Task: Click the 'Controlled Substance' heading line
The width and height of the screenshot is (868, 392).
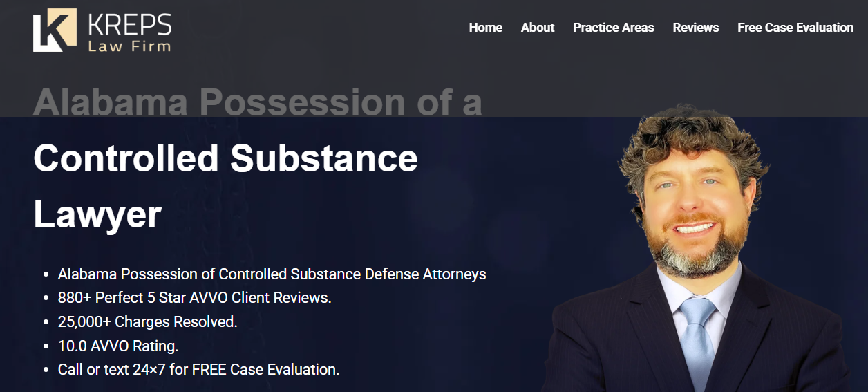Action: click(225, 158)
